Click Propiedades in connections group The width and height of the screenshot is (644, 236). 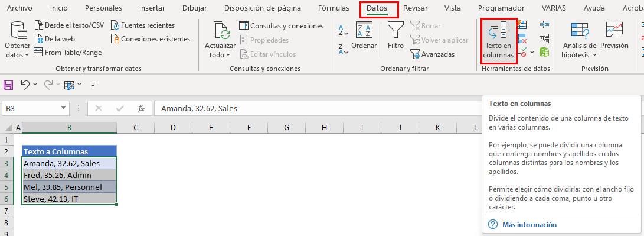coord(264,40)
